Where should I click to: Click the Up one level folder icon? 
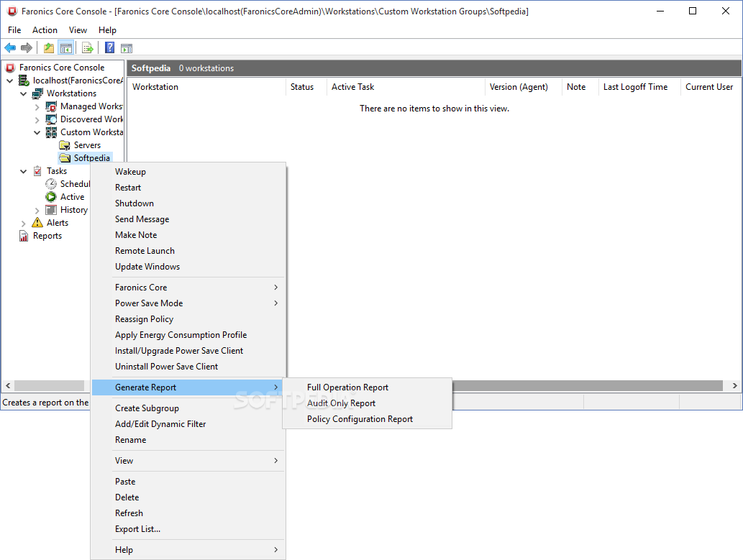coord(49,48)
